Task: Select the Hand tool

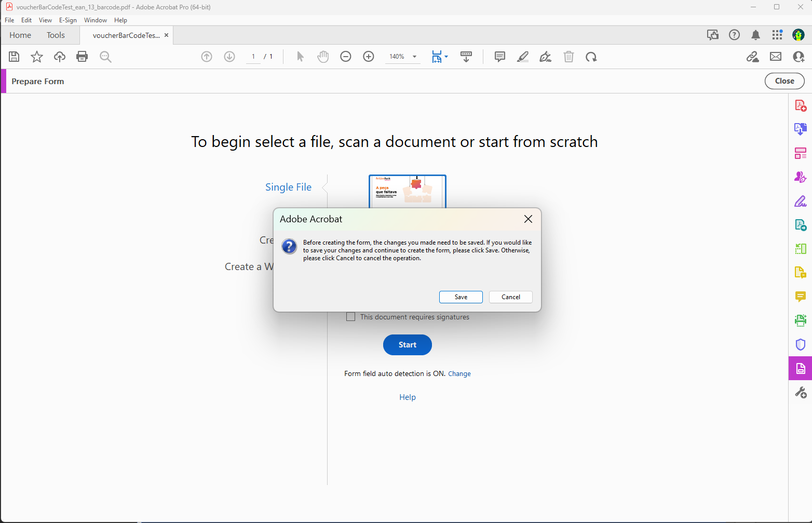Action: tap(322, 57)
